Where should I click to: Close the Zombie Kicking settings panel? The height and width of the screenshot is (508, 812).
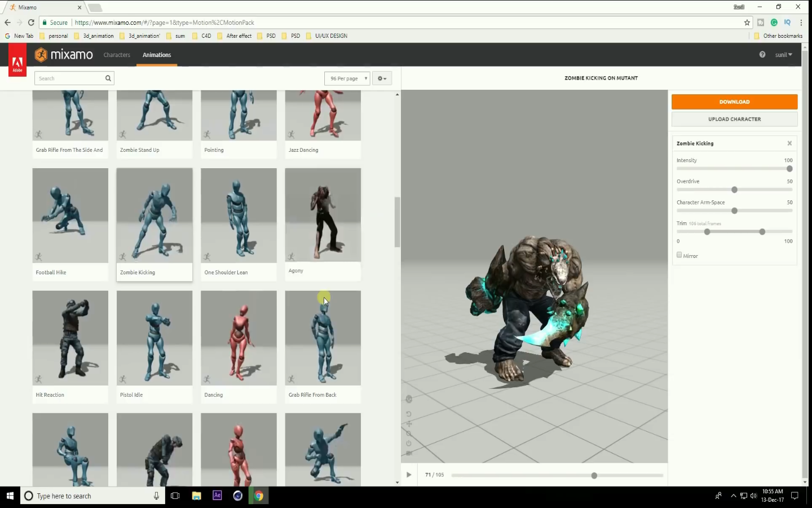tap(789, 143)
